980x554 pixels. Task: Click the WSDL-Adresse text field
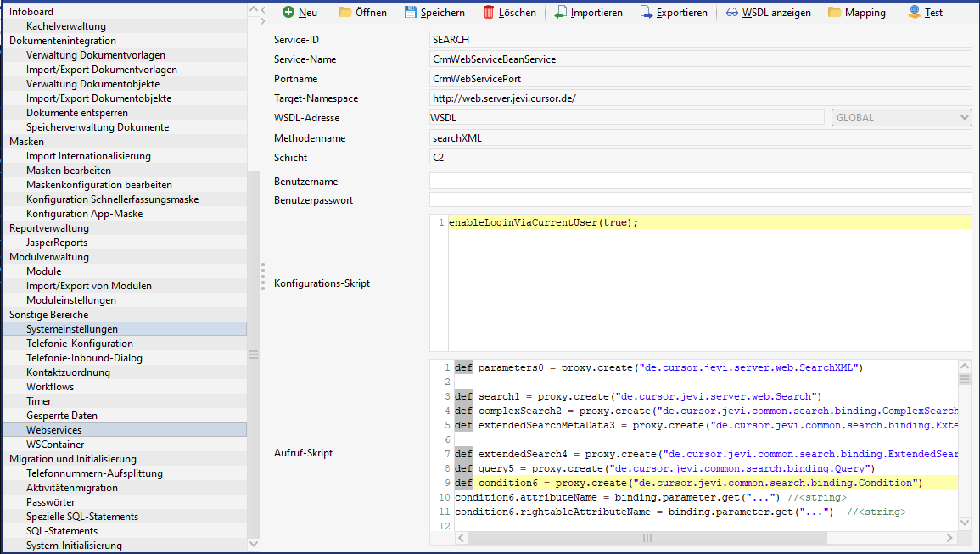coord(626,118)
